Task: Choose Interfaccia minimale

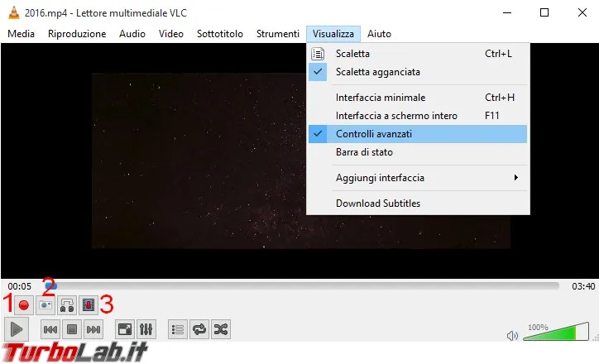Action: tap(418, 98)
